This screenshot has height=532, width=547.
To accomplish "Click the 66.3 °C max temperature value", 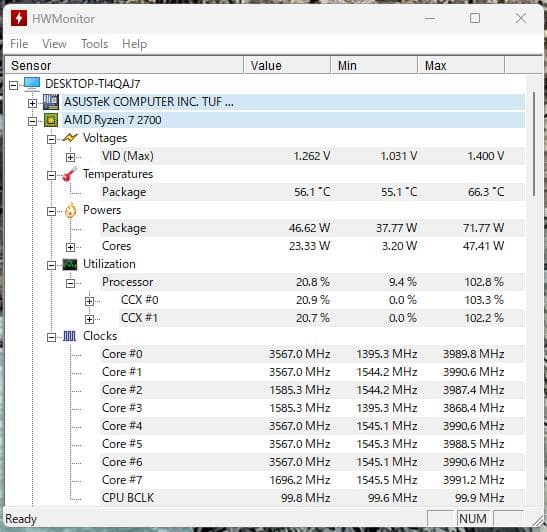I will pos(486,192).
